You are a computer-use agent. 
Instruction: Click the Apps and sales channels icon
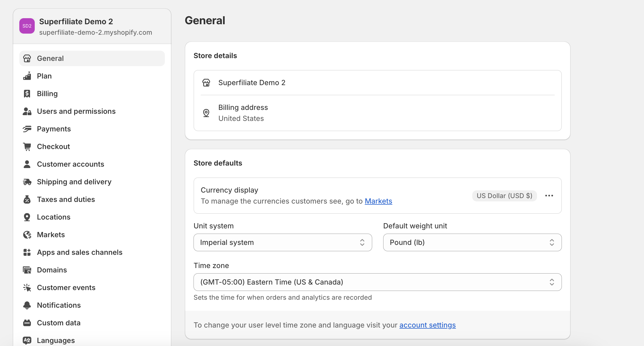(x=27, y=252)
